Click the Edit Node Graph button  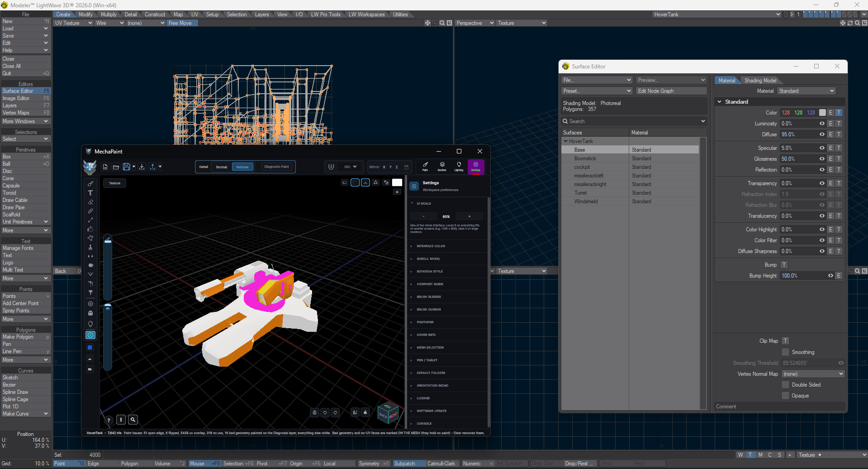[671, 91]
